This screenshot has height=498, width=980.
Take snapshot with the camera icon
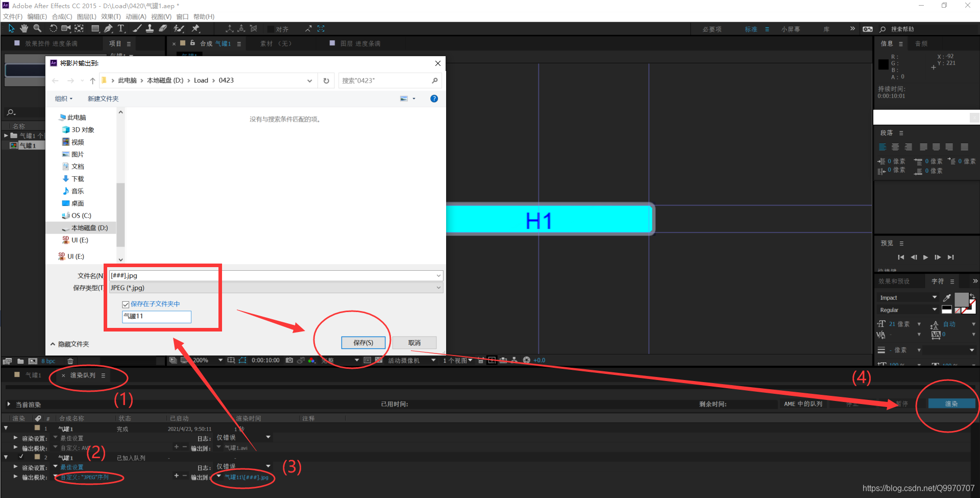(x=289, y=360)
